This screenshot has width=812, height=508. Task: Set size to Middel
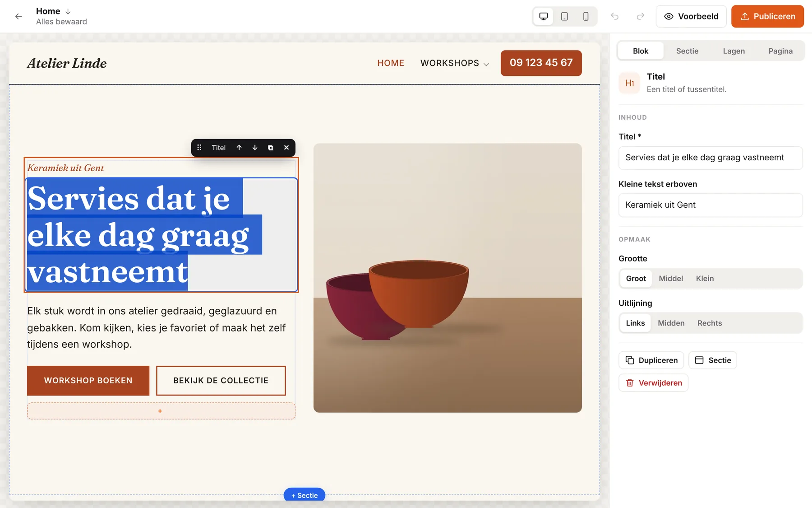click(x=671, y=279)
